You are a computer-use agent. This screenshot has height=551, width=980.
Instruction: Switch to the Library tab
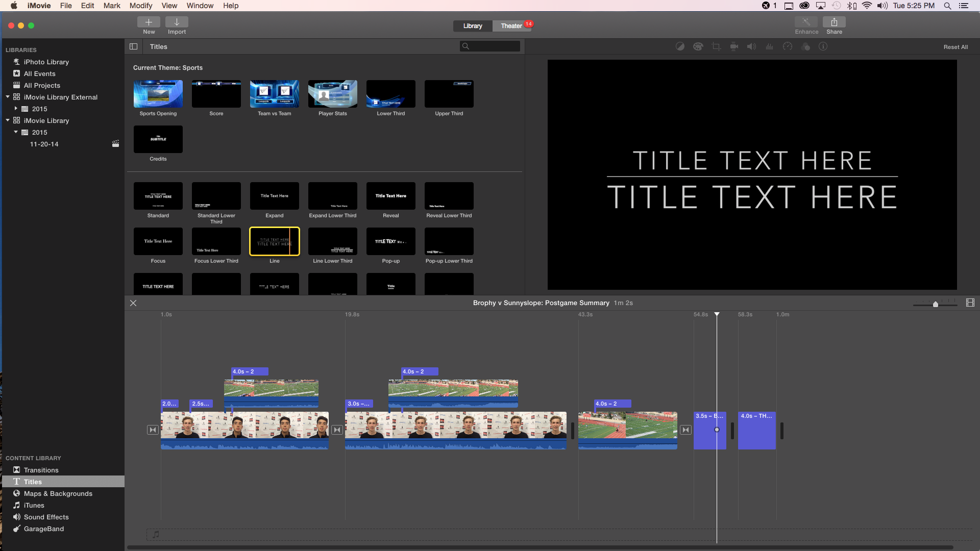(x=472, y=26)
